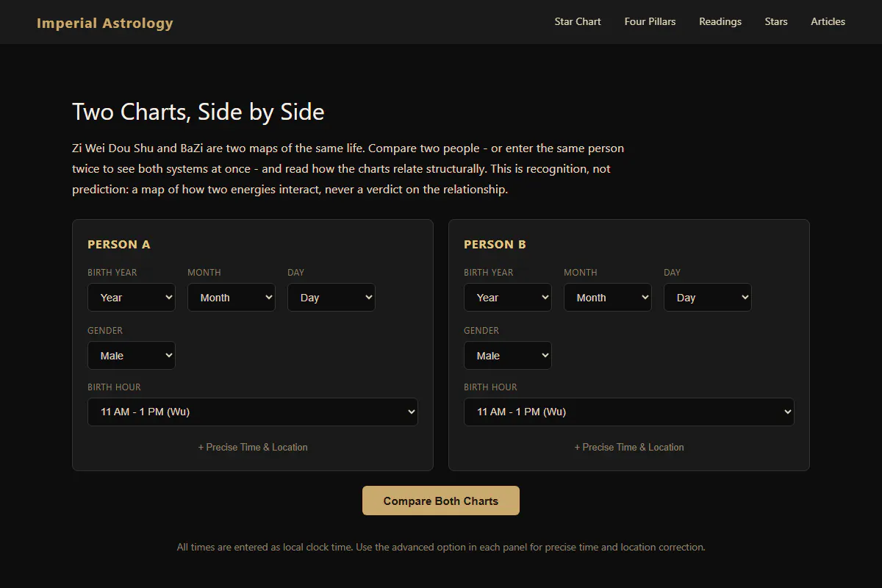Expand Person B Precise Time & Location
The height and width of the screenshot is (588, 882).
click(x=629, y=447)
